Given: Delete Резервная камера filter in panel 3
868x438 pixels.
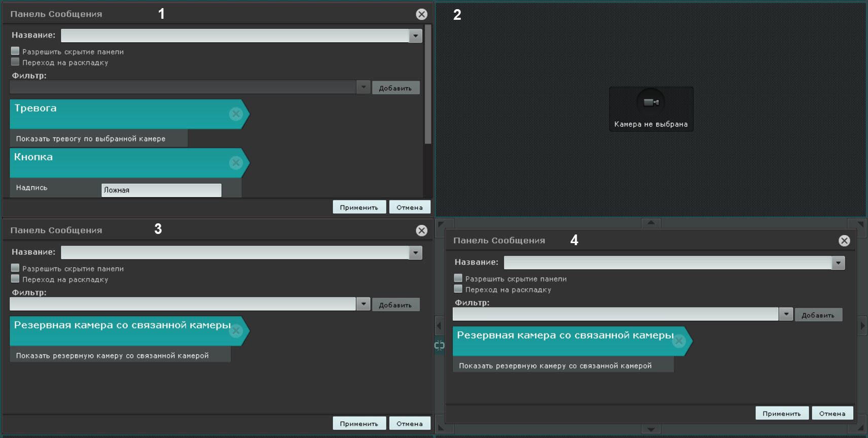Looking at the screenshot, I should (236, 331).
